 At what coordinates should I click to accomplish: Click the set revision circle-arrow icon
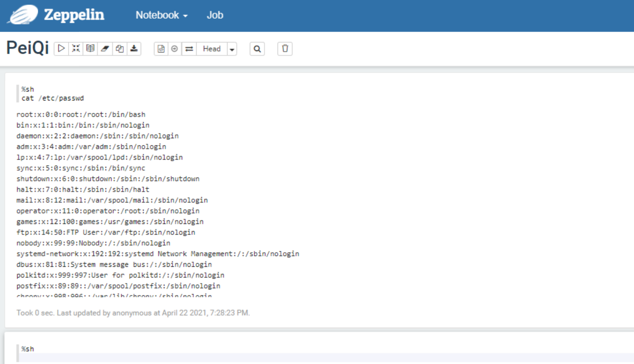coord(175,49)
